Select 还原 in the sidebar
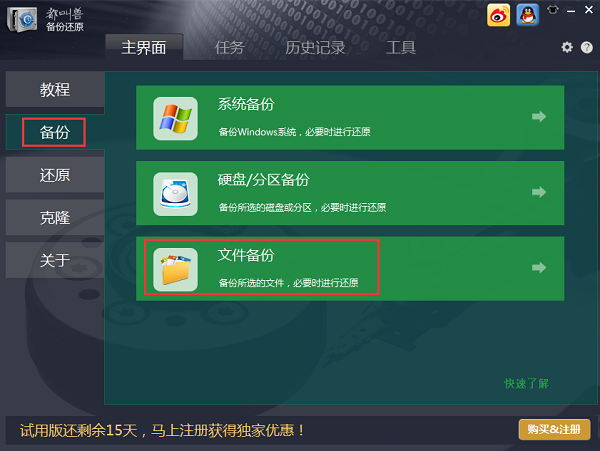Viewport: 600px width, 451px height. pyautogui.click(x=55, y=175)
